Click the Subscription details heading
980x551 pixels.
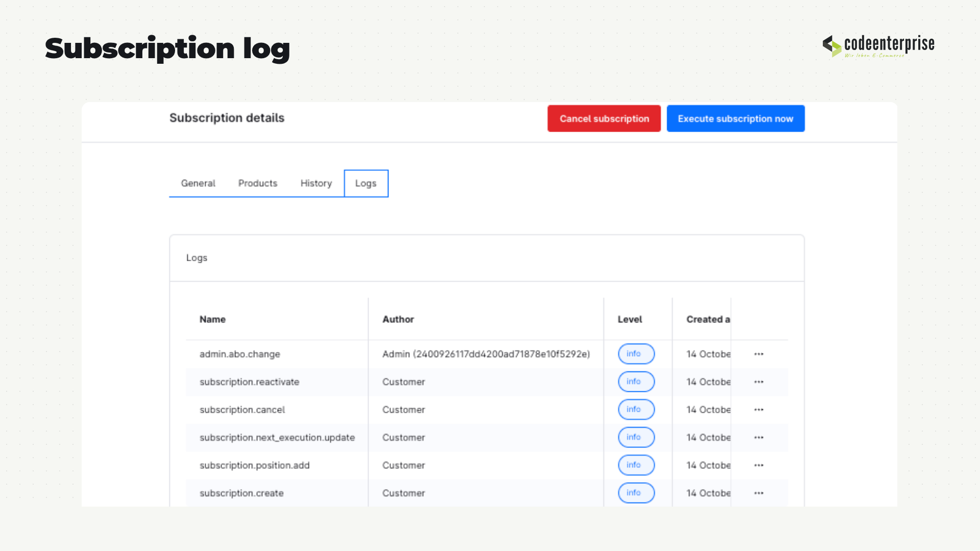click(227, 118)
